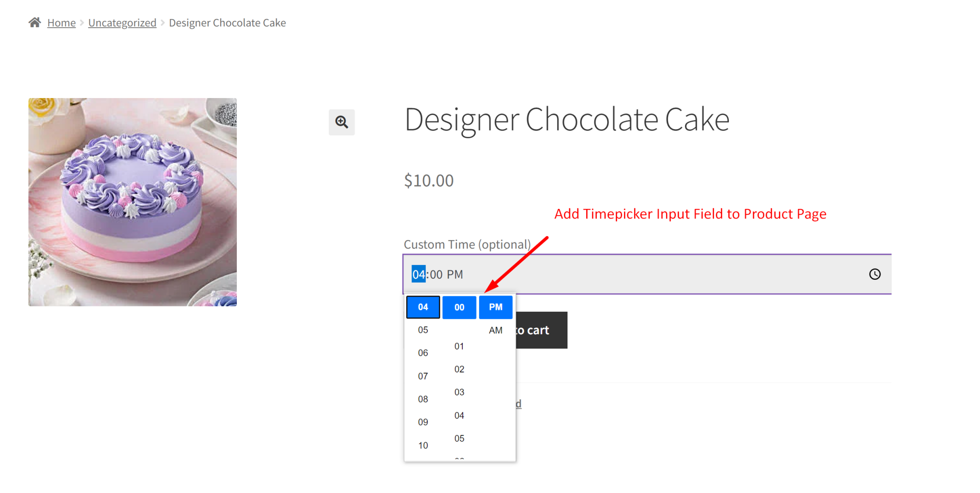This screenshot has width=980, height=493.
Task: Select minute 01 in the picker
Action: (459, 346)
